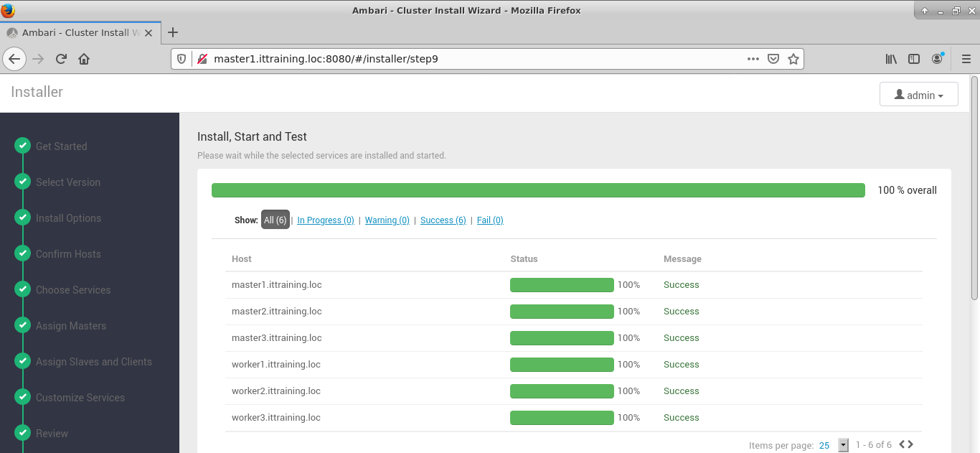Click the URL address bar field
980x453 pixels.
[x=473, y=59]
